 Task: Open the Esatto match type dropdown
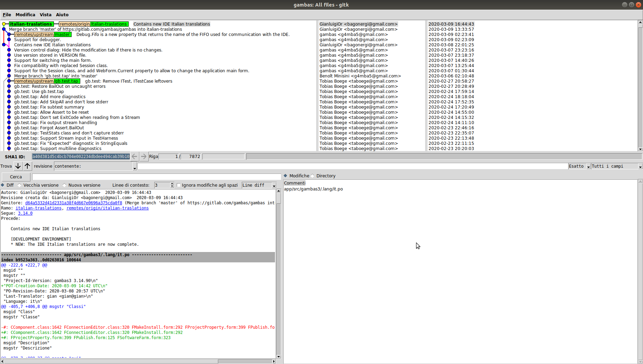pyautogui.click(x=579, y=166)
